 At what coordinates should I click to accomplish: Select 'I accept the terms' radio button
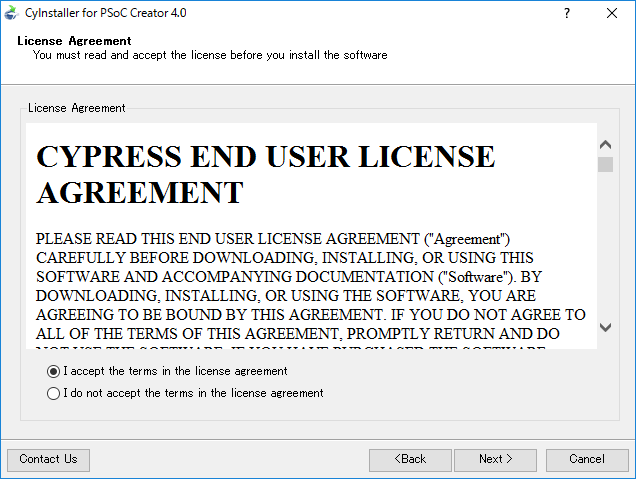(53, 371)
